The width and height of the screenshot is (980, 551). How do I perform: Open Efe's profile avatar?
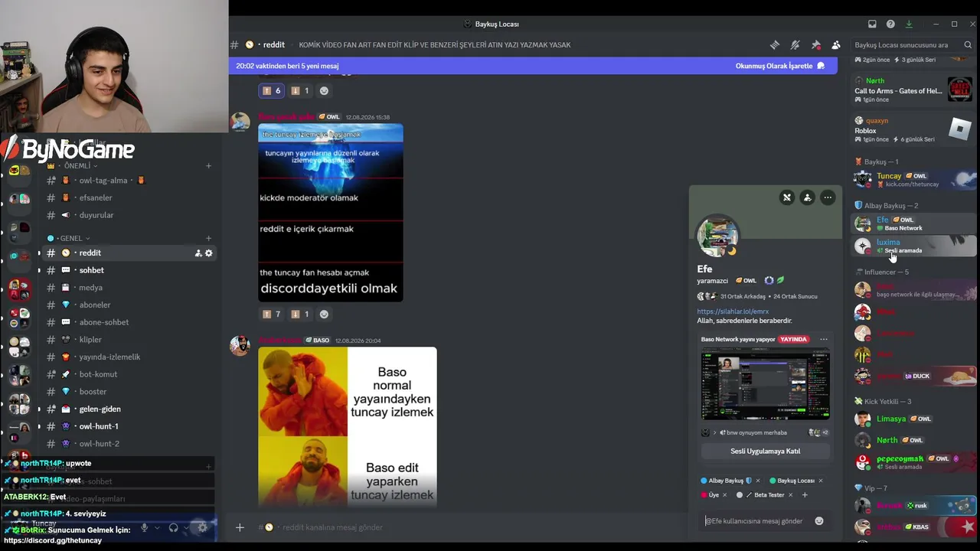click(717, 236)
